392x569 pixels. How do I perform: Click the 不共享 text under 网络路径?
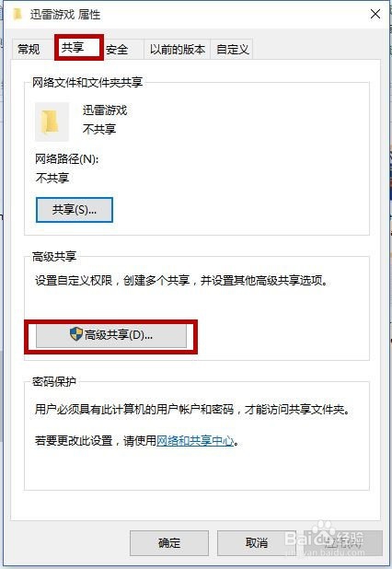point(52,178)
